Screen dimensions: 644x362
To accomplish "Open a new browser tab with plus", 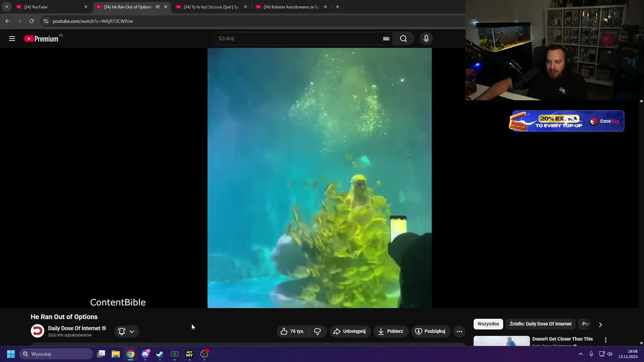I will pos(337,7).
